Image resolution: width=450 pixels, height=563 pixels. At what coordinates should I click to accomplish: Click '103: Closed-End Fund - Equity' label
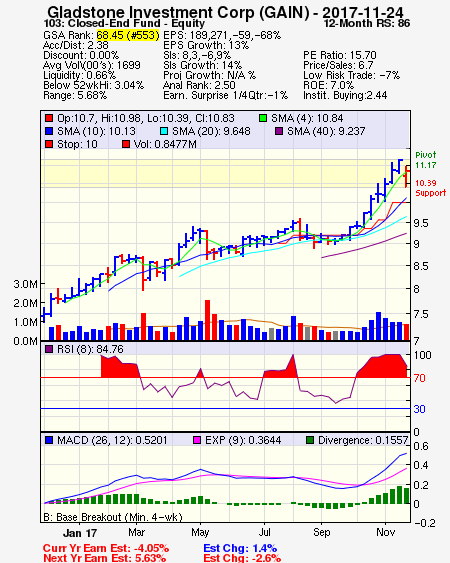click(x=124, y=24)
